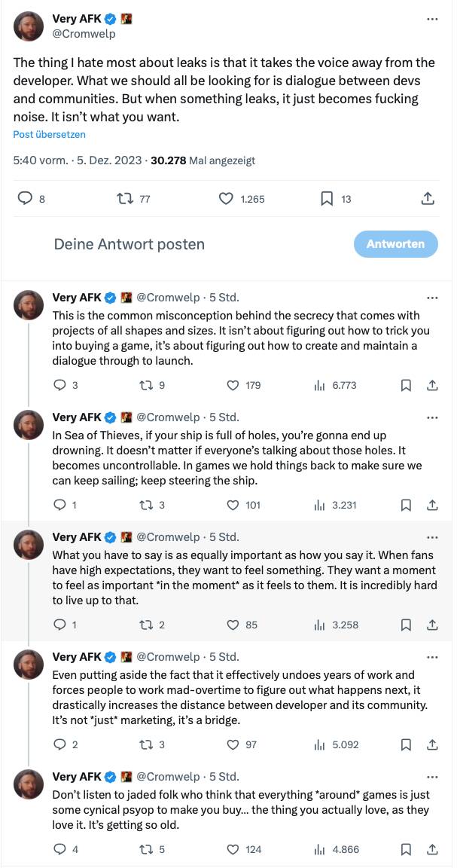The width and height of the screenshot is (457, 868).
Task: Click the Antworten button
Action: (395, 244)
